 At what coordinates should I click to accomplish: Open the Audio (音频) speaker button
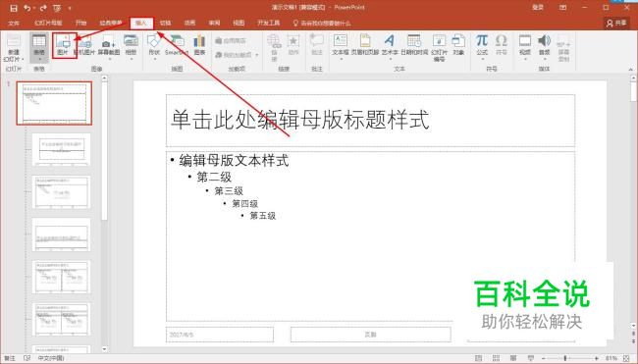[544, 46]
